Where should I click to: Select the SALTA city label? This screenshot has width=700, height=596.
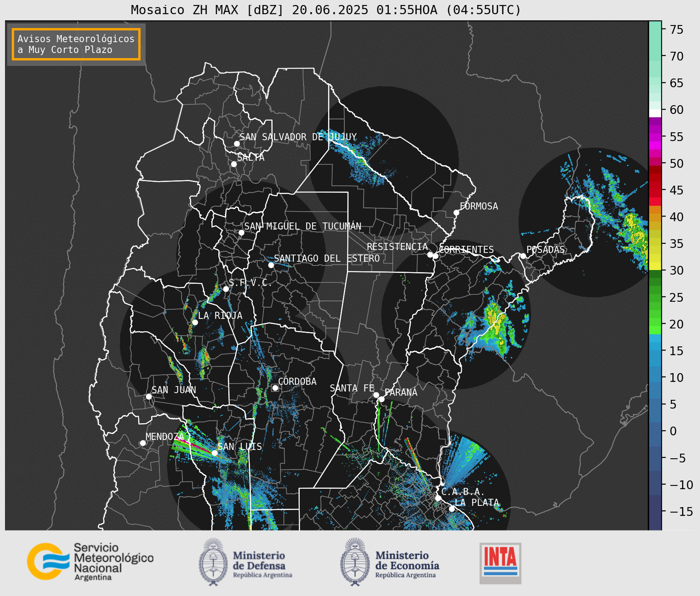(x=251, y=157)
